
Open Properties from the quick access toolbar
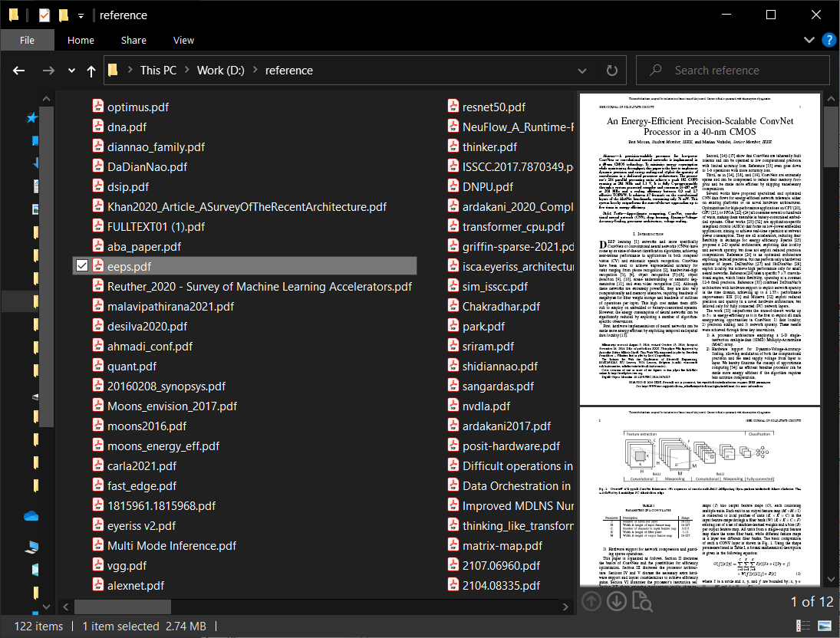point(44,15)
